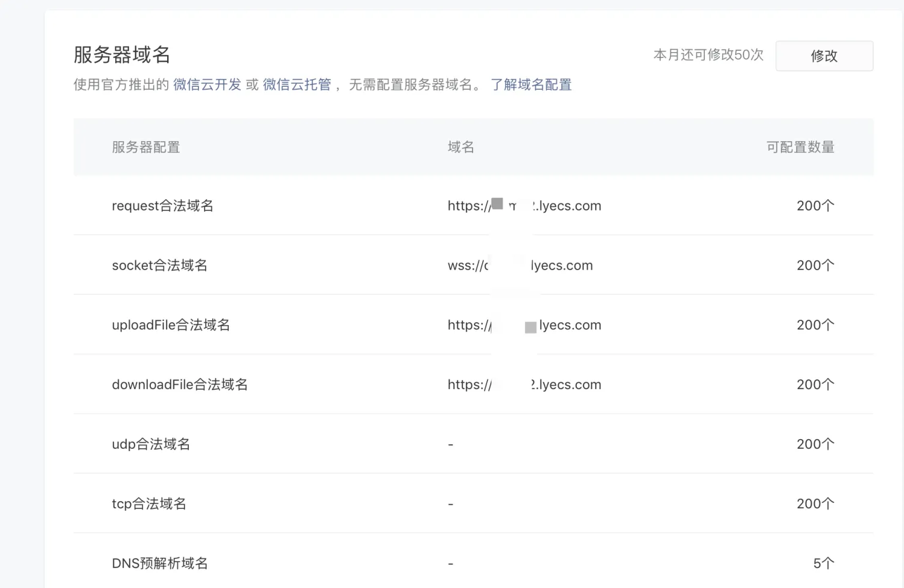Click the 本月还可修改50次 quota text

point(708,55)
